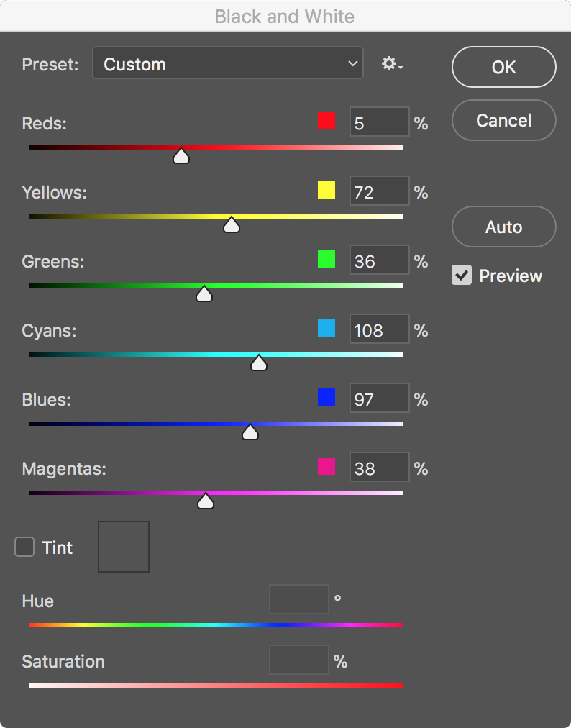Click the Blues percentage field

click(x=379, y=399)
